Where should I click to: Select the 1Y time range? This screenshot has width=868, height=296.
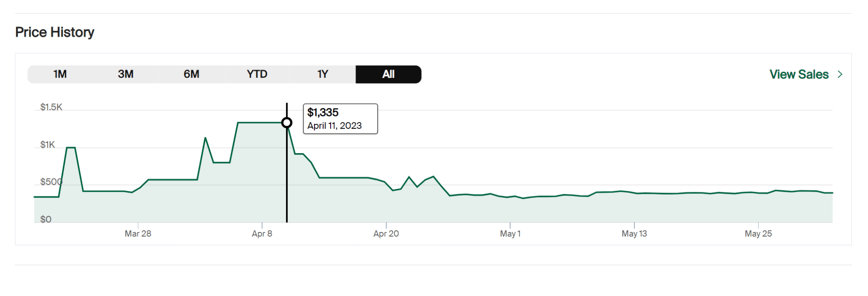click(323, 74)
